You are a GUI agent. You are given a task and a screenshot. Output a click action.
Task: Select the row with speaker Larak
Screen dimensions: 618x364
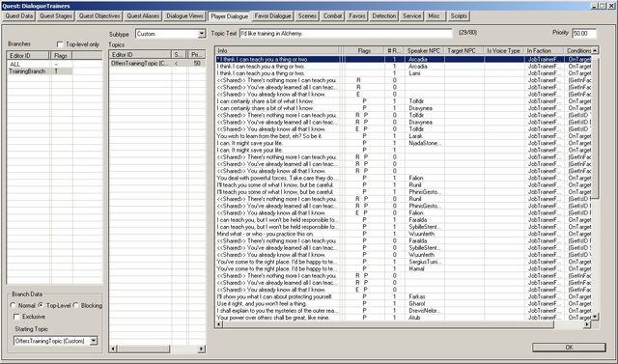(404, 136)
